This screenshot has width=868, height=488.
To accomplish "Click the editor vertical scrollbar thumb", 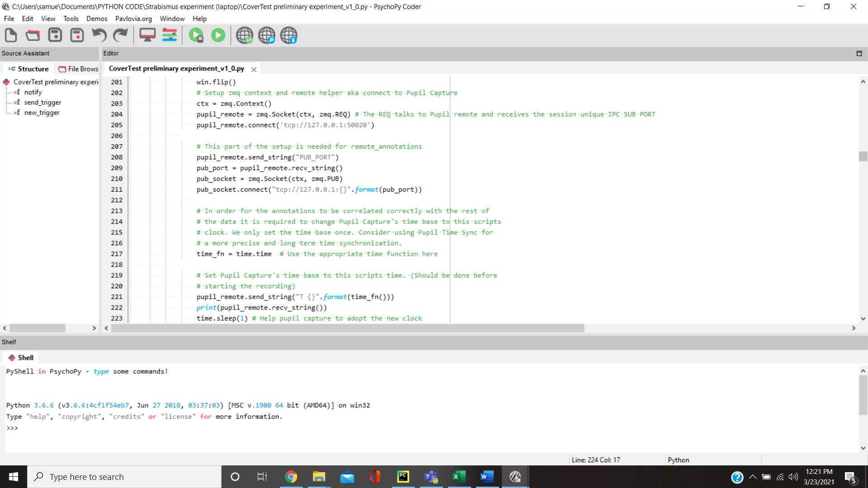I will (x=863, y=156).
